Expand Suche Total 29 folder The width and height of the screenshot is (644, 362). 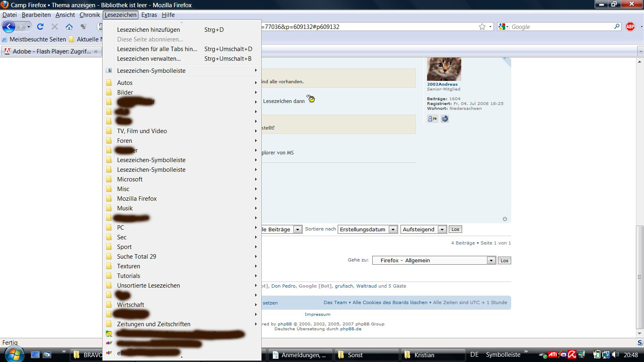(182, 257)
